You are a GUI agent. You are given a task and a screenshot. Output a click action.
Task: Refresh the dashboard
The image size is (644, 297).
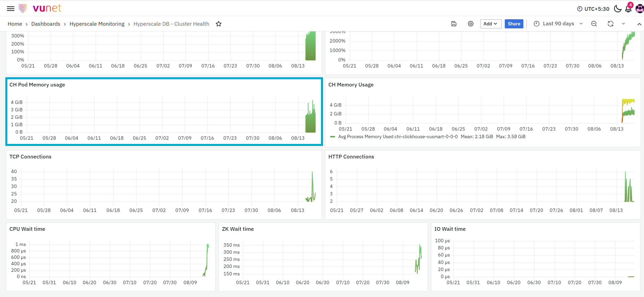click(x=611, y=24)
